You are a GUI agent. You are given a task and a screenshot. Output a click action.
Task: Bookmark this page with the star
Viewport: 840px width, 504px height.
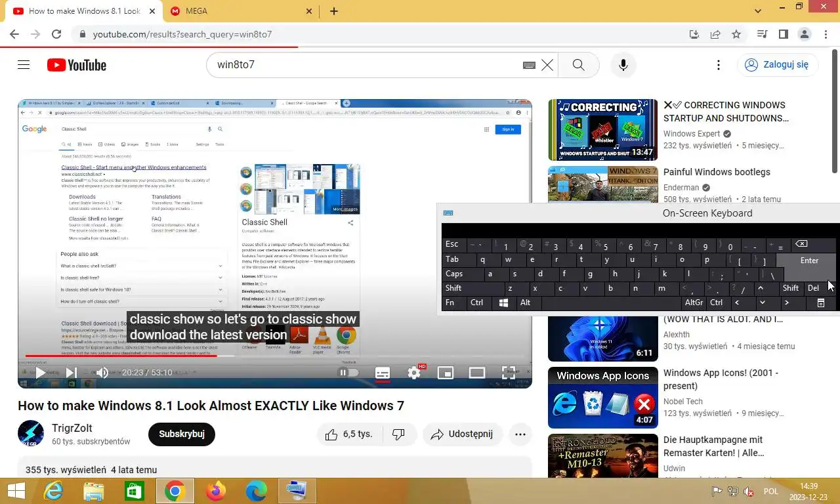pos(736,34)
